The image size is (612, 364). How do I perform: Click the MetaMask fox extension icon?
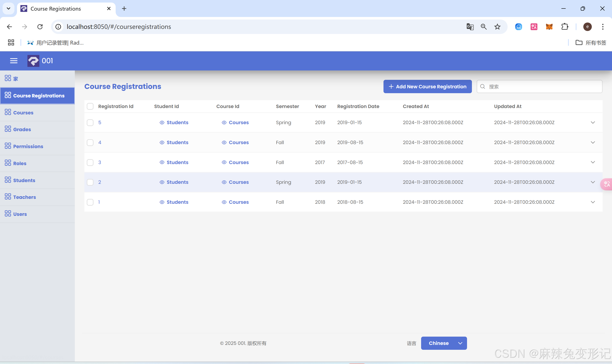click(x=549, y=27)
